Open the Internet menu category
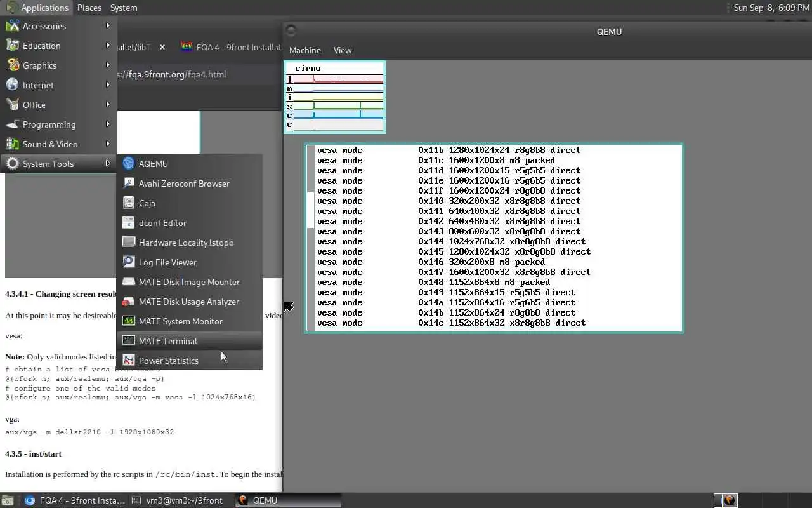Viewport: 812px width, 508px height. (x=58, y=85)
